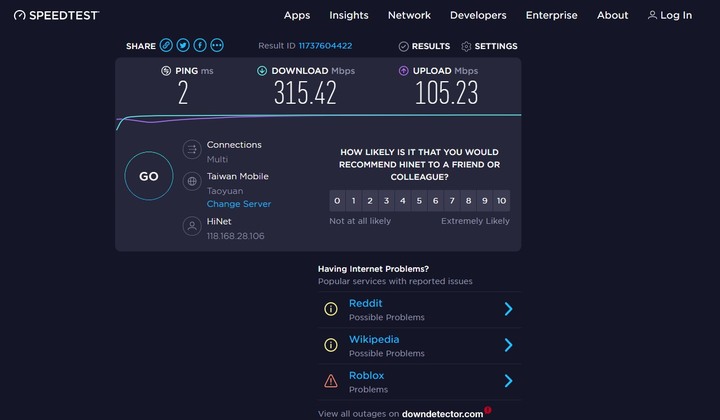
Task: Rate recommendation 6
Action: point(435,201)
